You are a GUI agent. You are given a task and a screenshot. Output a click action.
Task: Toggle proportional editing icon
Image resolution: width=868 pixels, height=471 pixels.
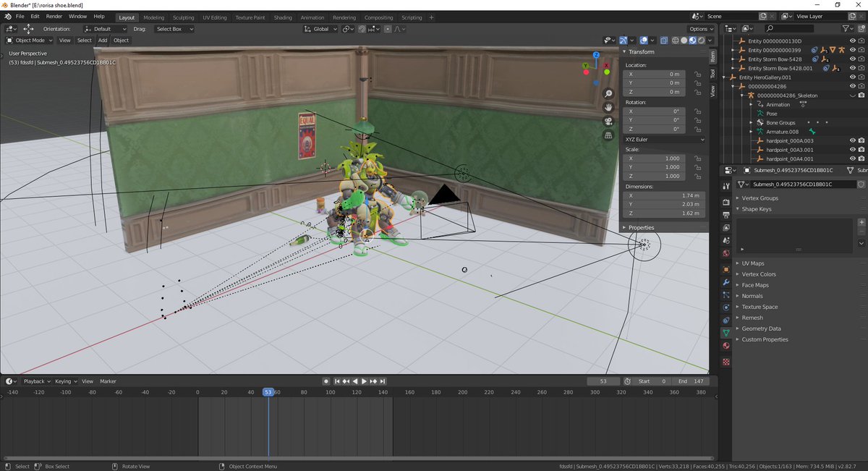[388, 29]
